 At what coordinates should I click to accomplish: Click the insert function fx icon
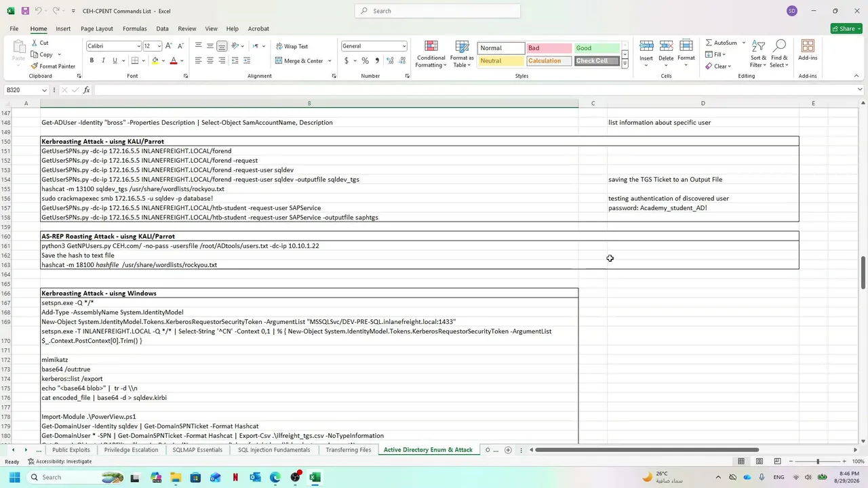point(86,90)
